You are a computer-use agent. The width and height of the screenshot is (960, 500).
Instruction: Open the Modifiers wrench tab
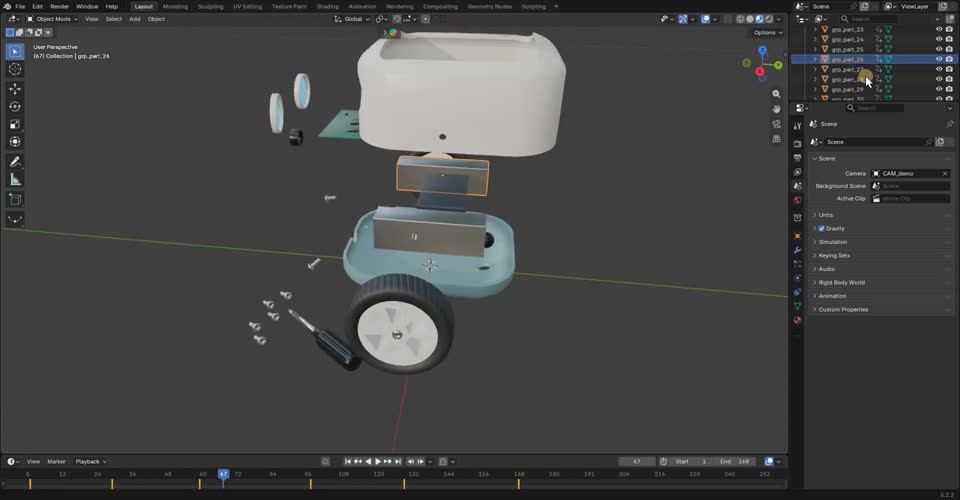pos(797,250)
